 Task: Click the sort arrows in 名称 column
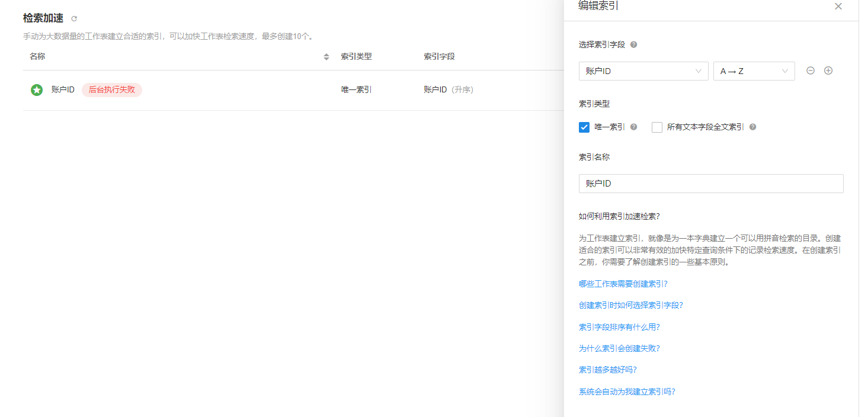(326, 57)
